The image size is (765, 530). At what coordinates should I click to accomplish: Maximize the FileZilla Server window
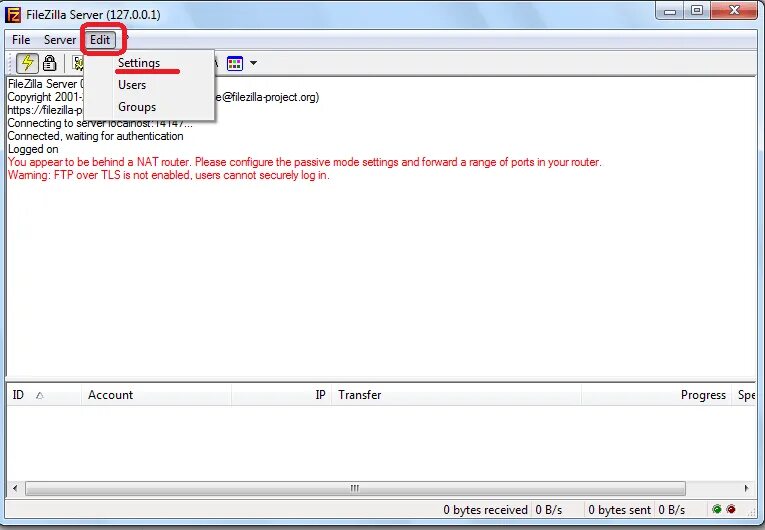pyautogui.click(x=697, y=11)
